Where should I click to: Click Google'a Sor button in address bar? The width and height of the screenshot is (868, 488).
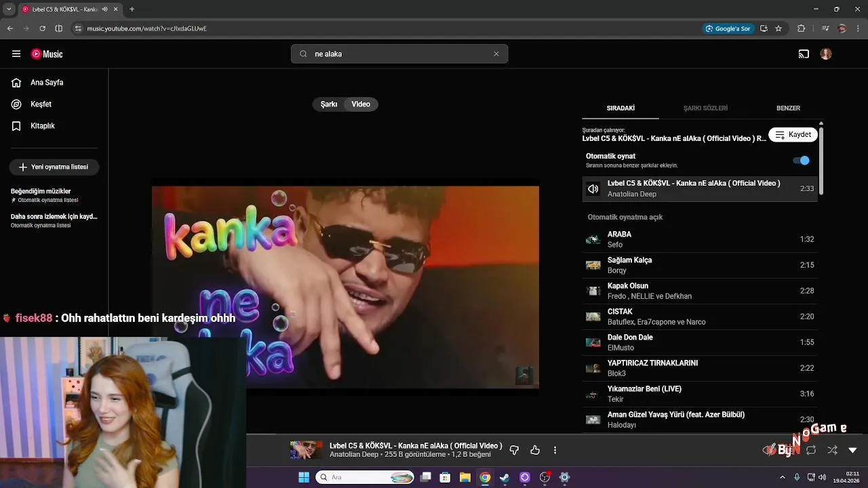tap(728, 28)
